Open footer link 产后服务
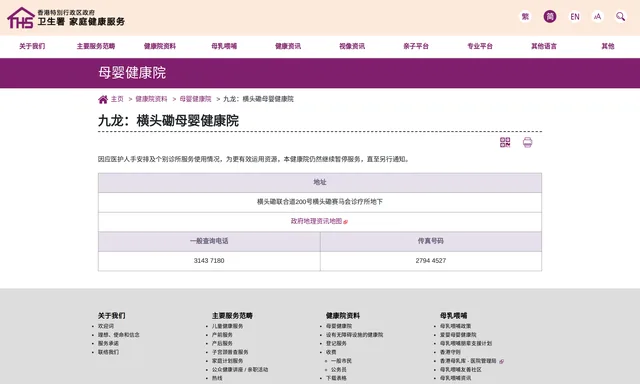 (x=222, y=343)
